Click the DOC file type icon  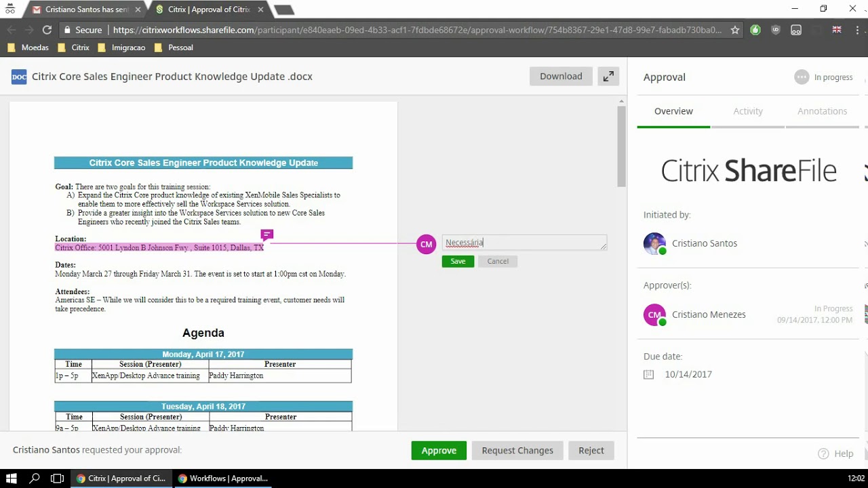(19, 77)
